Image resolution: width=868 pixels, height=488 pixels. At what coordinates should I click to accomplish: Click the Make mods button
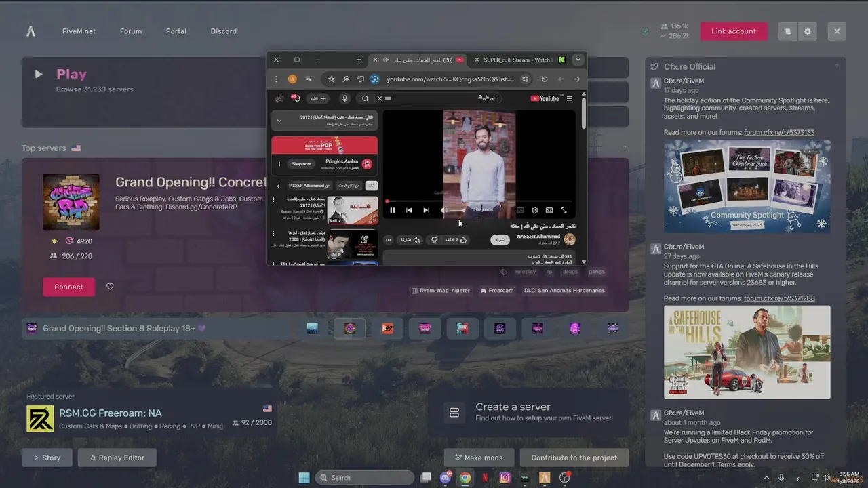tap(479, 457)
